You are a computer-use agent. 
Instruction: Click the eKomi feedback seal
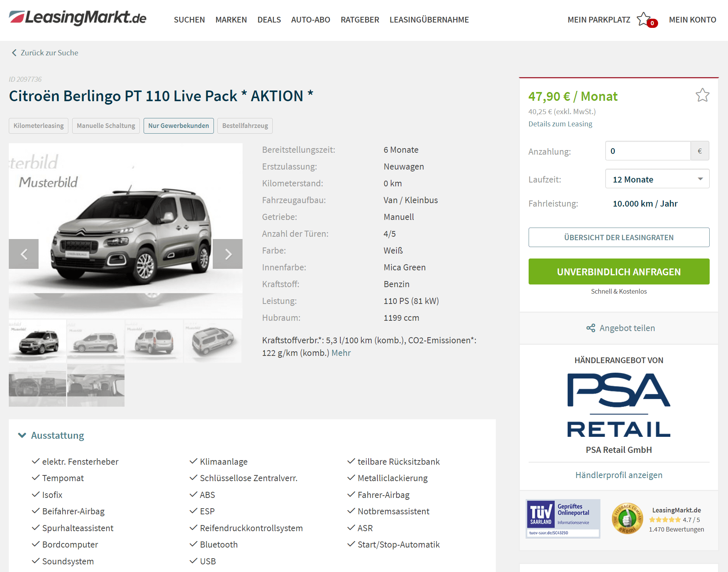627,519
